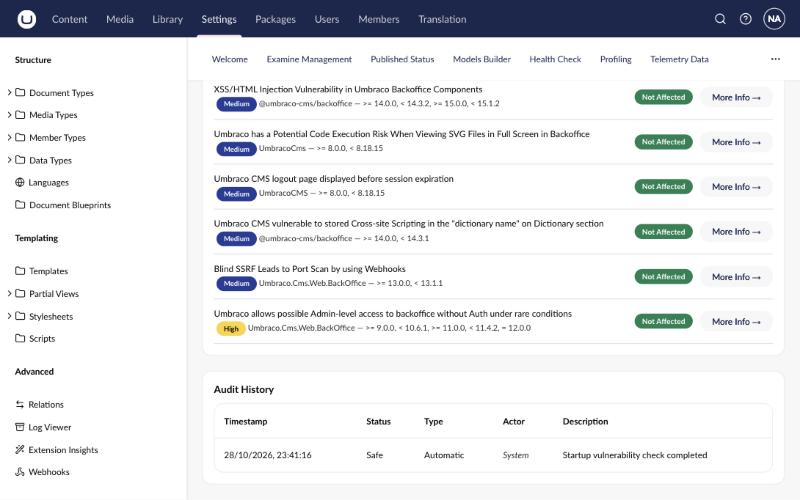Viewport: 800px width, 500px height.
Task: Open Scripts in the settings tree
Action: (x=42, y=338)
